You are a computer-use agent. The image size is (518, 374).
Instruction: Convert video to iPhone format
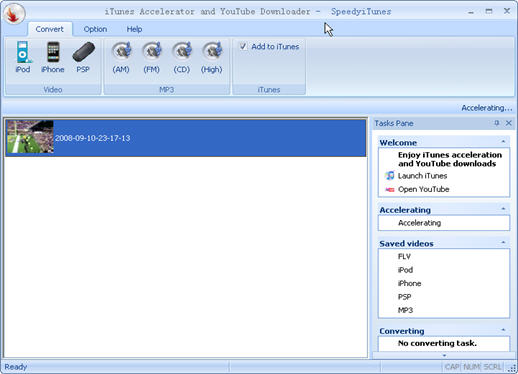[x=53, y=57]
